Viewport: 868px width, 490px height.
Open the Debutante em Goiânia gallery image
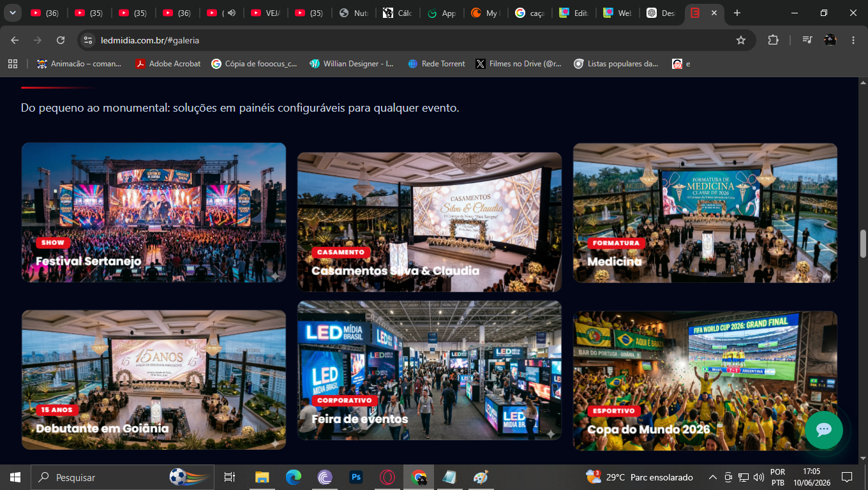(x=154, y=380)
